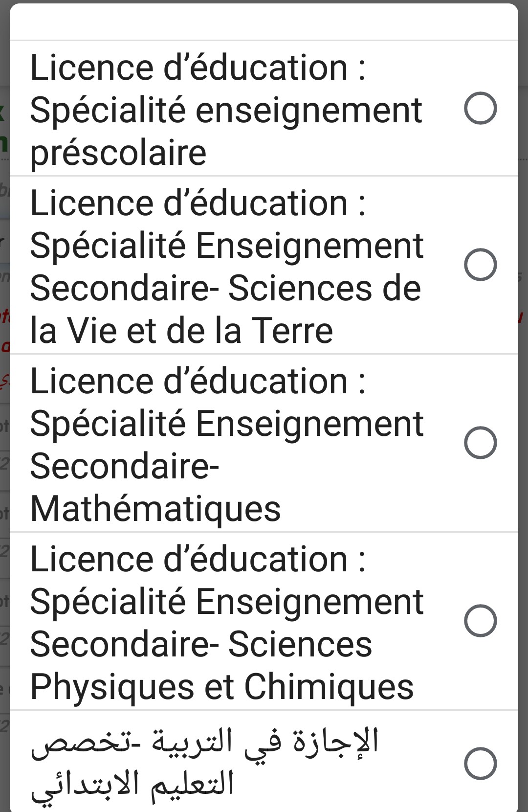The width and height of the screenshot is (528, 812).
Task: Tap the 'Secondaire- Mathématiques' list entry
Action: pos(226,445)
